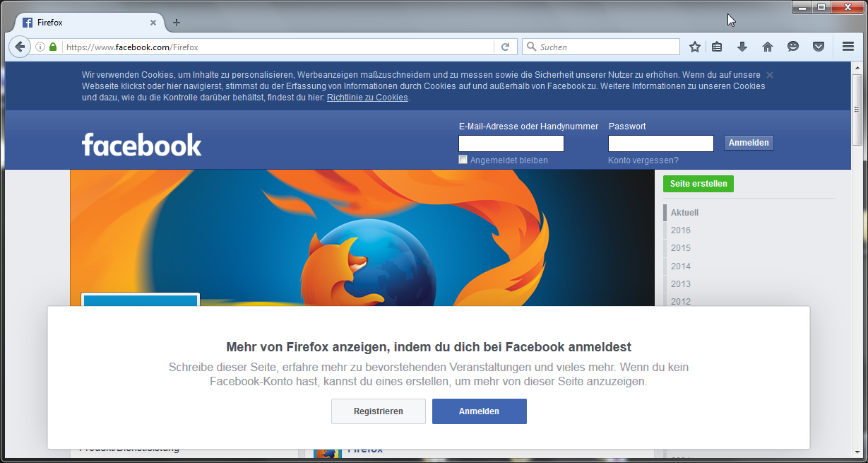The height and width of the screenshot is (463, 868).
Task: Jump to 2015 in the timeline
Action: click(x=681, y=248)
